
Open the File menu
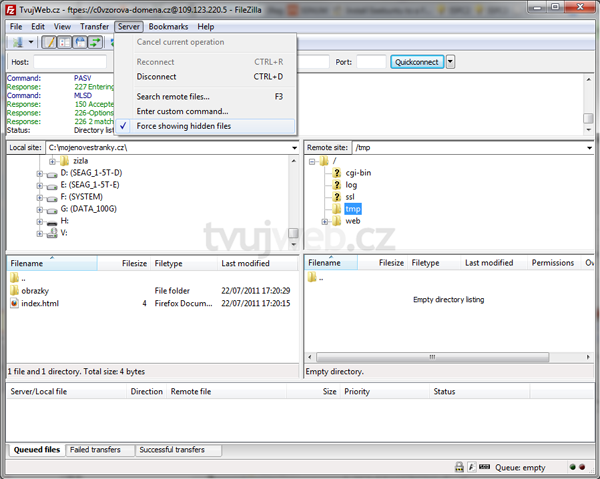(16, 26)
